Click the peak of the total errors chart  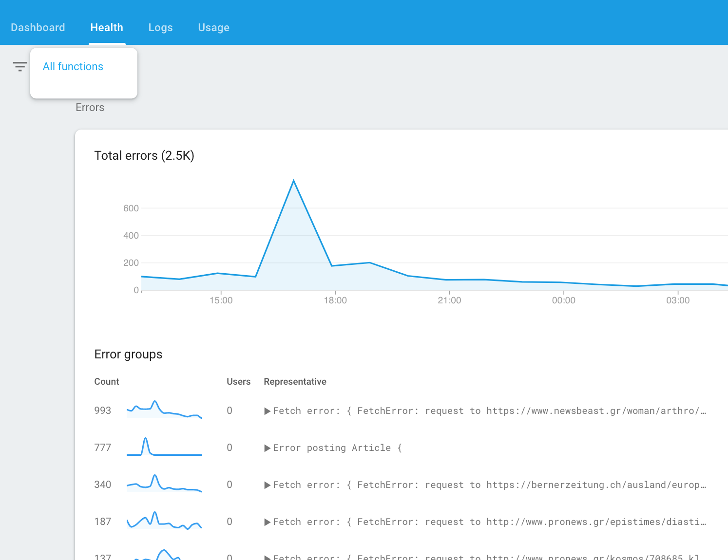tap(293, 181)
